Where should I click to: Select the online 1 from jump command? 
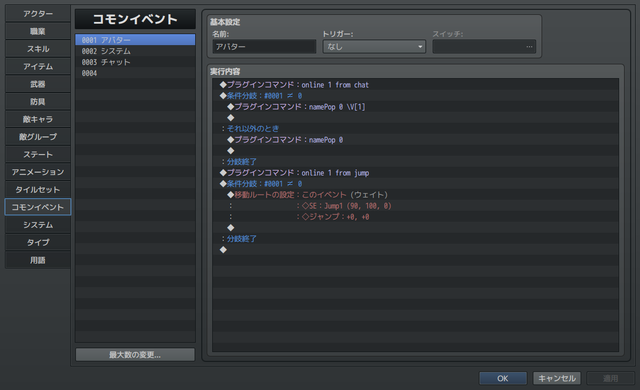(x=416, y=173)
